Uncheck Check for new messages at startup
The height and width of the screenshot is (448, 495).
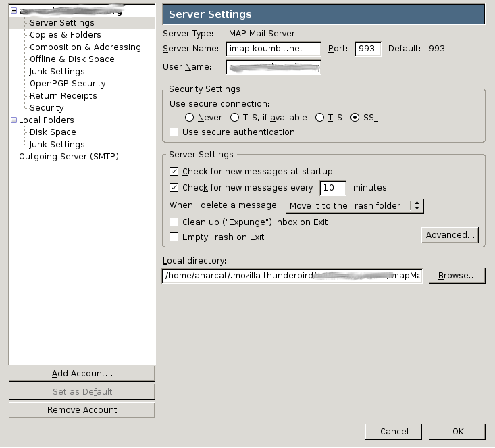pyautogui.click(x=174, y=172)
